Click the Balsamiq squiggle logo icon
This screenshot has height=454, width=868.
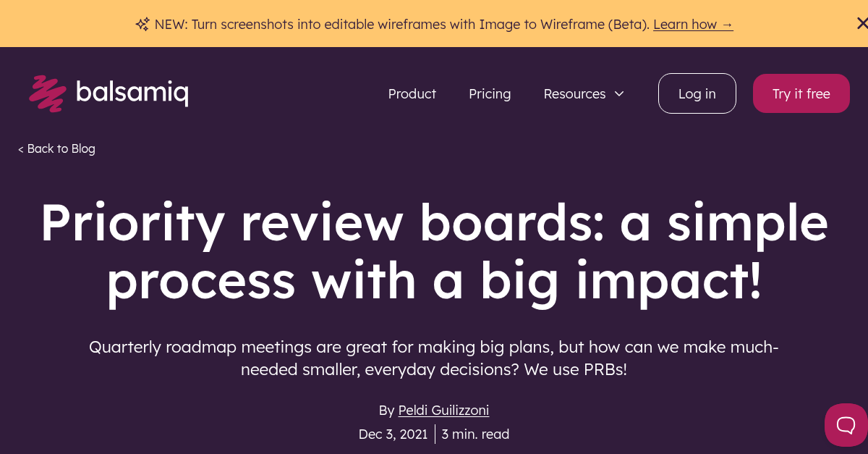[46, 93]
